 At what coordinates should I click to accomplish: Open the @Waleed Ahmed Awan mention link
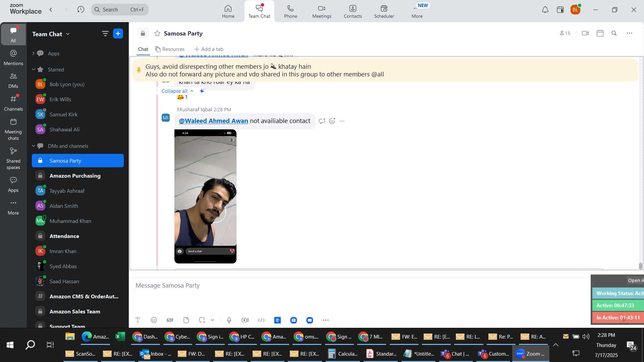pos(213,121)
